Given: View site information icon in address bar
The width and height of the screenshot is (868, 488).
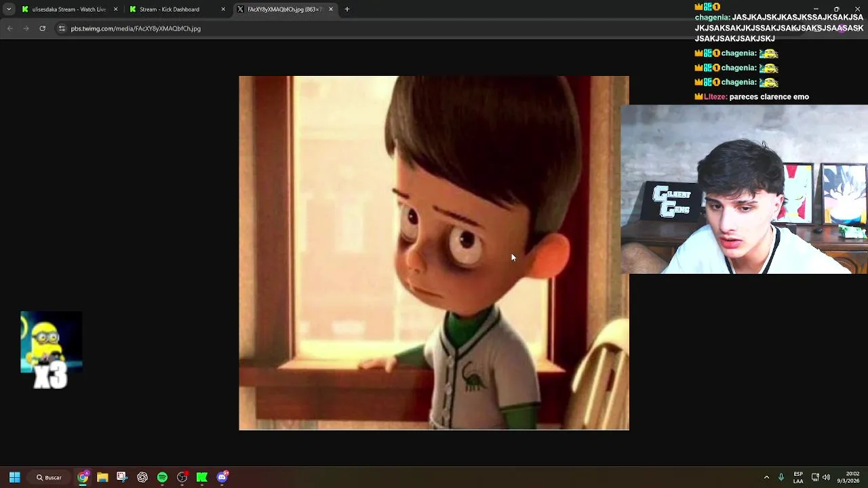Looking at the screenshot, I should point(62,28).
